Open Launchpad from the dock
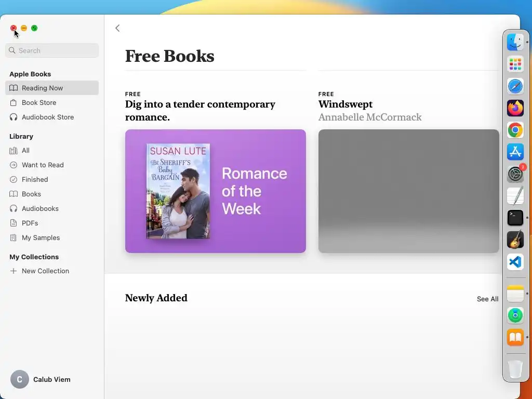The image size is (532, 399). click(515, 64)
